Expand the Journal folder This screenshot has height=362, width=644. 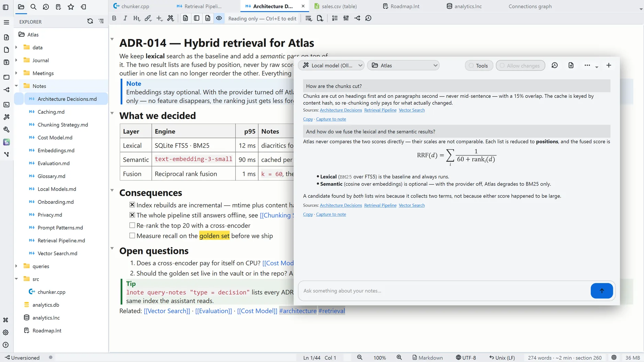16,60
